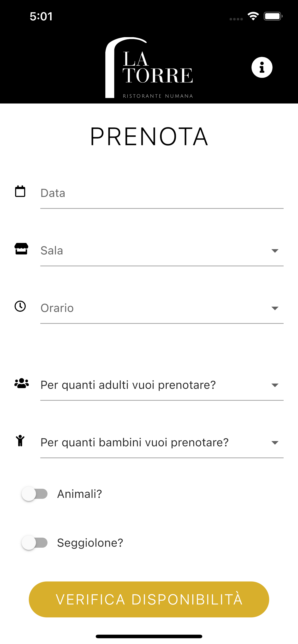Image resolution: width=298 pixels, height=644 pixels.
Task: Click the adults group icon
Action: pyautogui.click(x=22, y=383)
